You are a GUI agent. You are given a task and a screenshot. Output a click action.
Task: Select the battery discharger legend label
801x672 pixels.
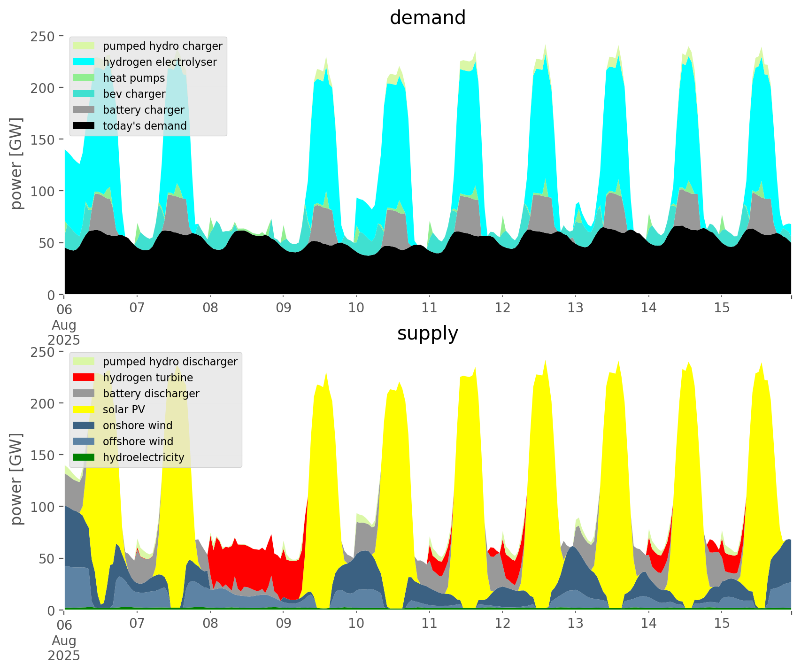point(151,394)
